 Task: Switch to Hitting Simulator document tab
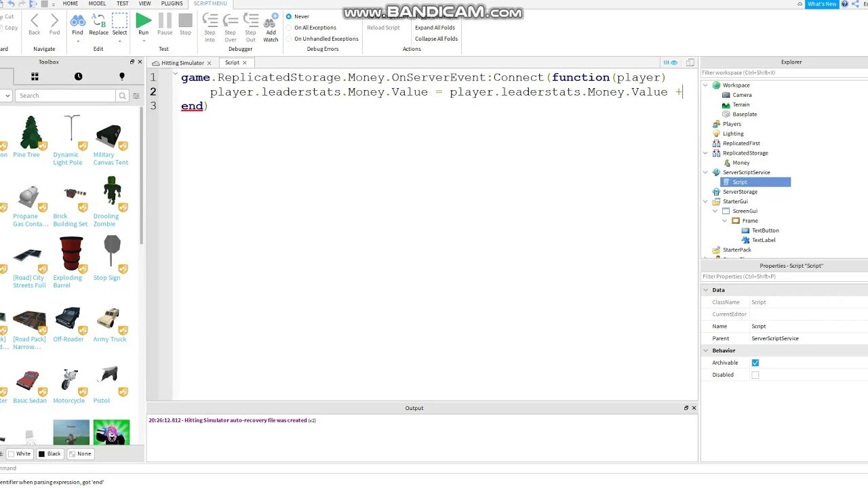point(182,62)
